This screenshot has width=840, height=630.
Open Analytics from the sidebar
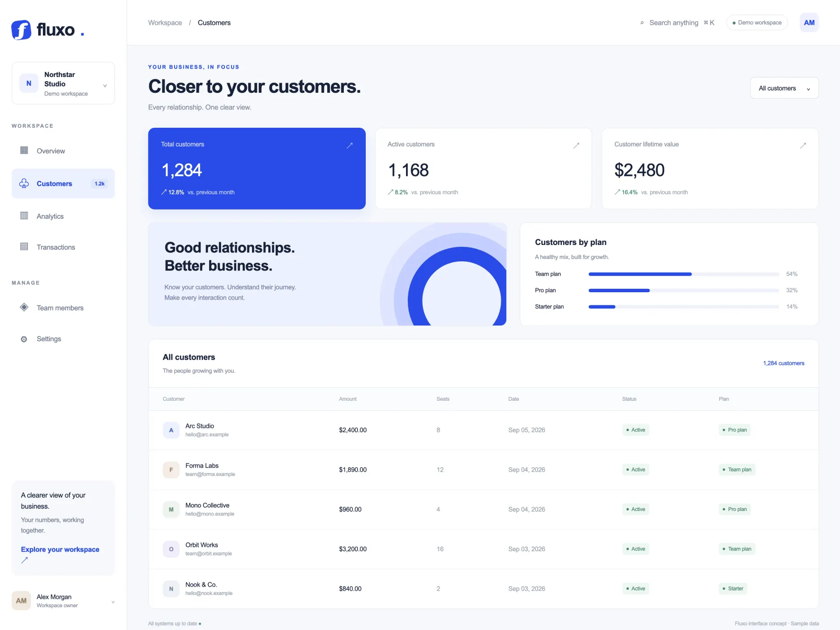[63, 216]
